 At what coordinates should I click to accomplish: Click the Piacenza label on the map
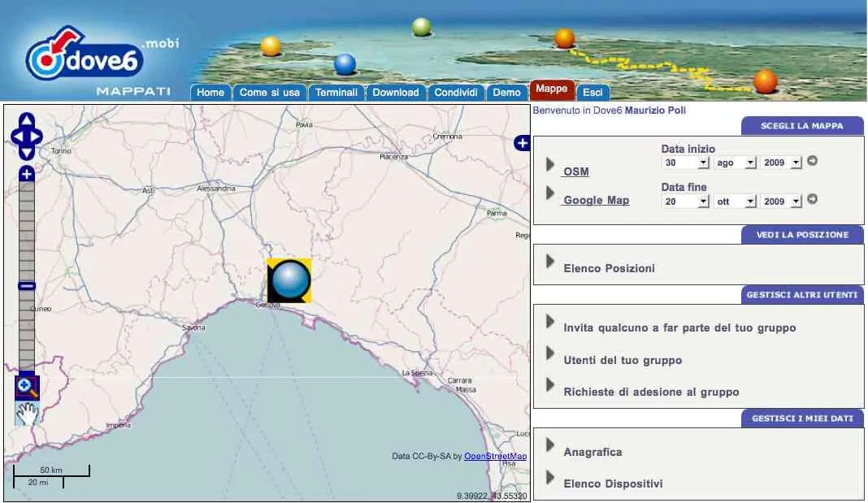point(393,157)
